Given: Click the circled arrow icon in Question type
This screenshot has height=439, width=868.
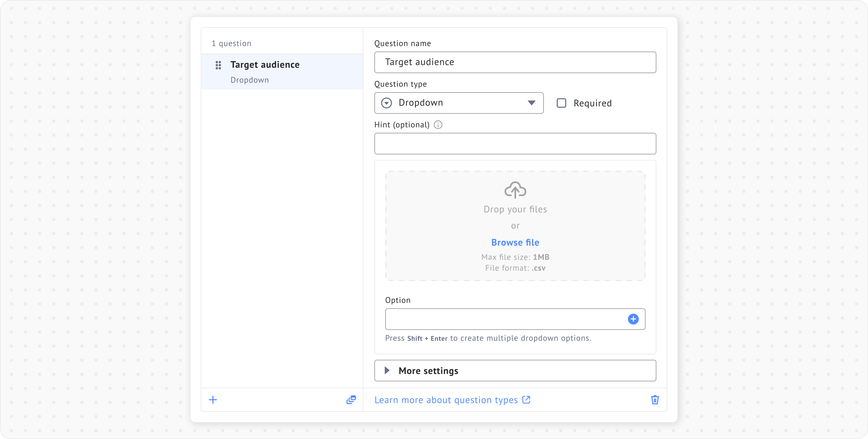Looking at the screenshot, I should coord(387,103).
